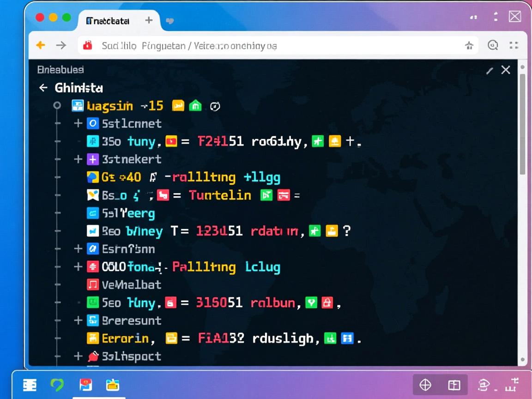Click the panel's vertical scrollbar thumb

[x=522, y=125]
